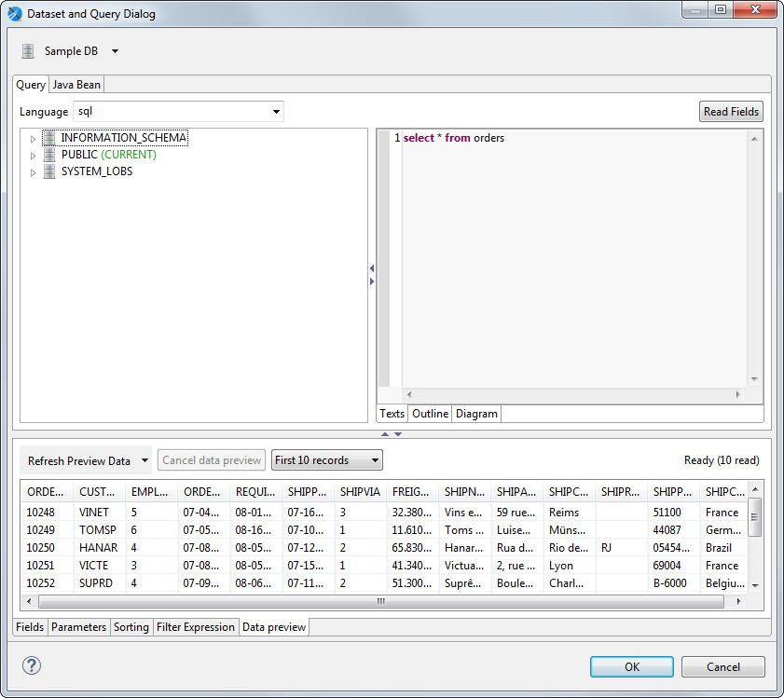Screen dimensions: 784x698
Task: Click the CUST... column header
Action: click(99, 492)
